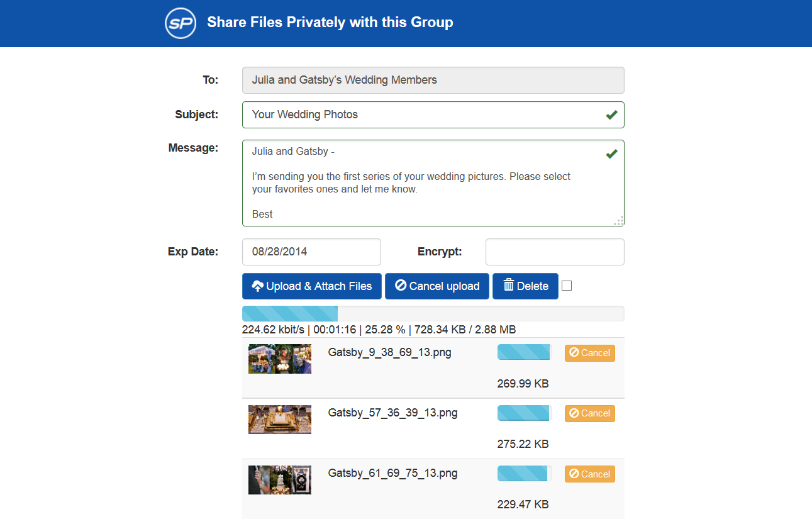Toggle the select-all checkbox beside Delete
This screenshot has height=519, width=812.
(567, 286)
